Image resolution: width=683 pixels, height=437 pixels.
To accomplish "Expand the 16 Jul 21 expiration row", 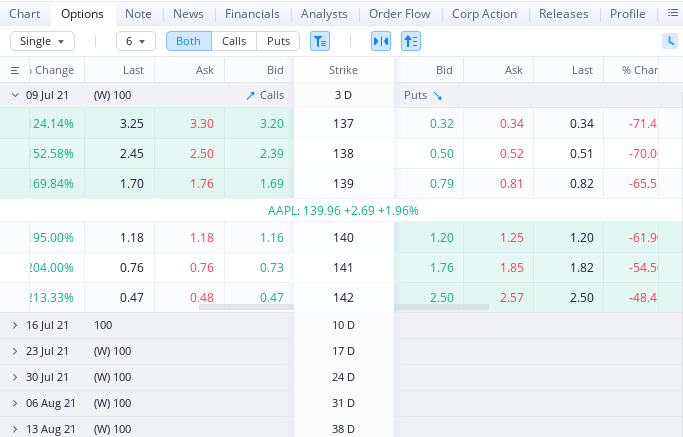I will click(x=15, y=325).
